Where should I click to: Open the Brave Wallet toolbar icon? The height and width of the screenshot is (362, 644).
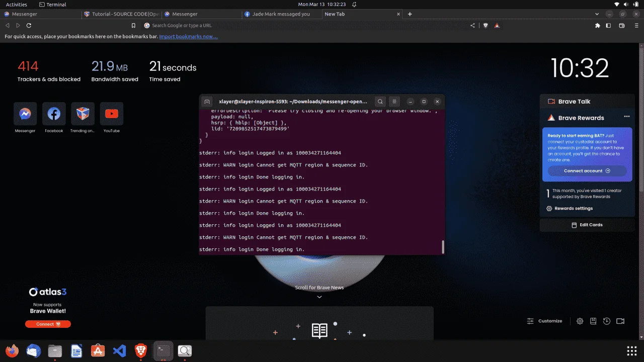622,25
